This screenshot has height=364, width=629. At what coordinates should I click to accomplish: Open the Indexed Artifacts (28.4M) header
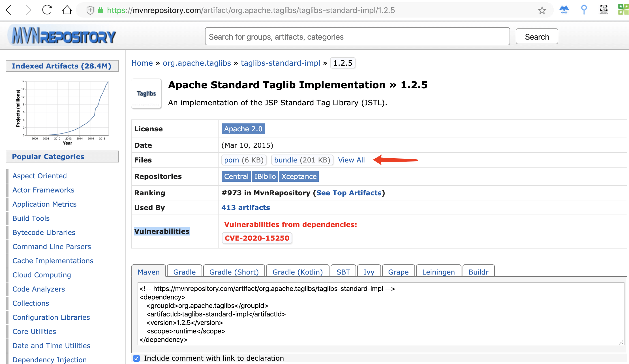(62, 66)
